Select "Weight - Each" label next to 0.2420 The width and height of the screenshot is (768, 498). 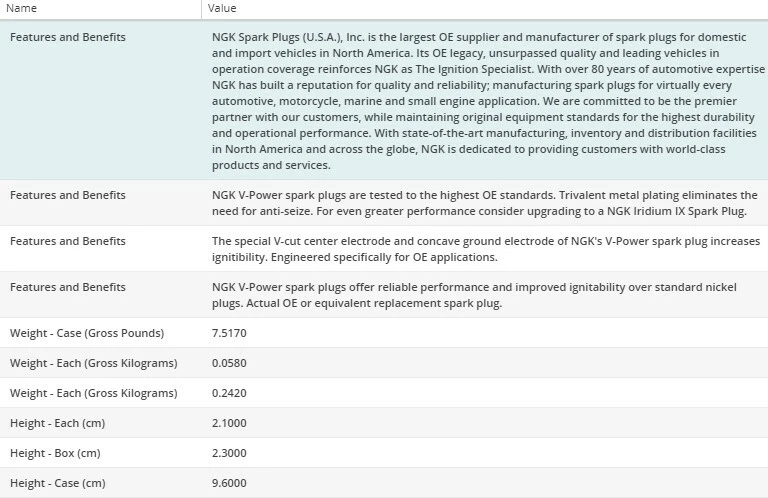click(93, 393)
